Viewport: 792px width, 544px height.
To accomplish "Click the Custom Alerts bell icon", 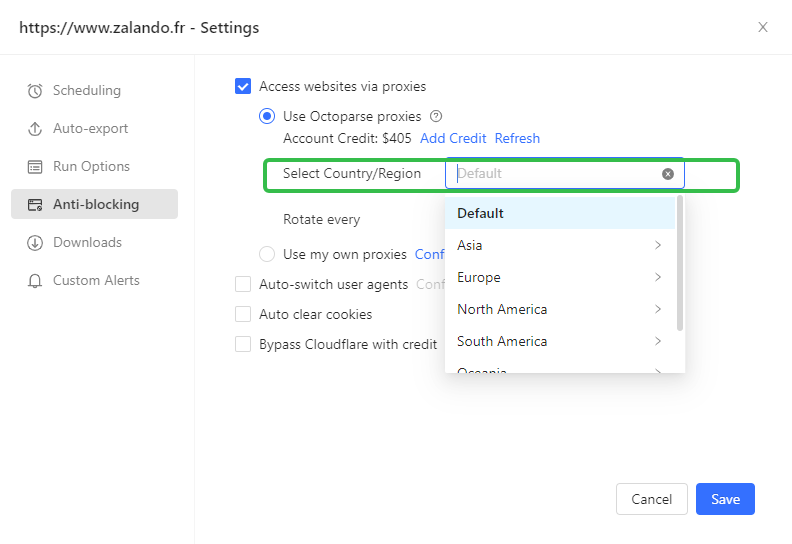I will click(35, 281).
